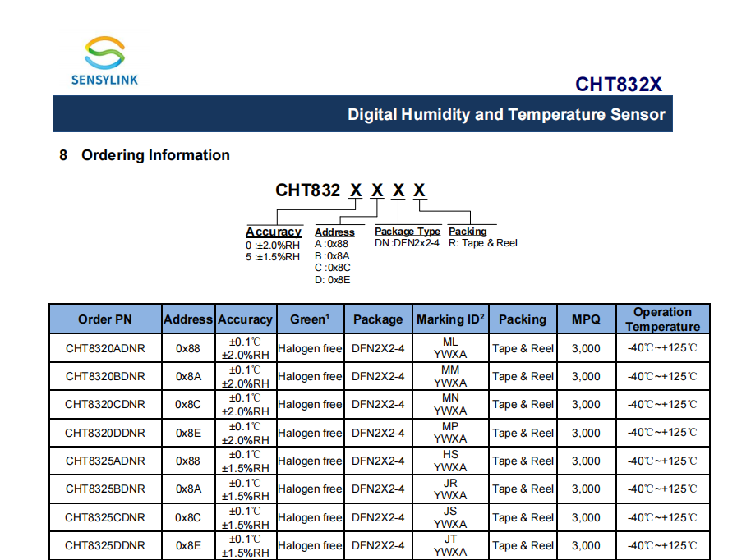Screen dimensions: 737x560
Task: Click the MPQ column header
Action: point(586,319)
